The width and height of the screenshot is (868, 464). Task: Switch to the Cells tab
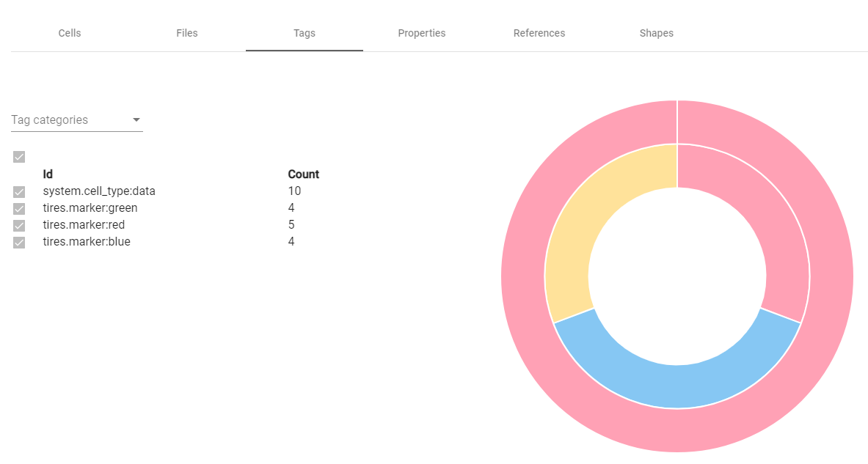pyautogui.click(x=70, y=33)
